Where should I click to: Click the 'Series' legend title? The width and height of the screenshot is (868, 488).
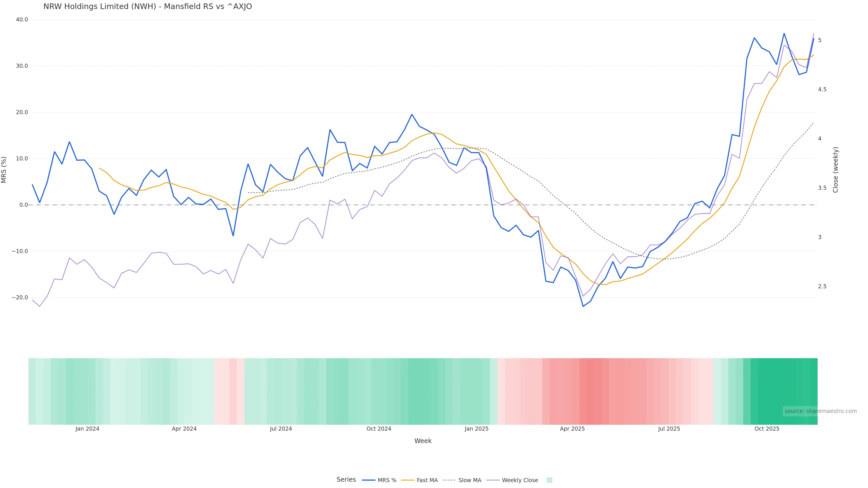[x=346, y=480]
